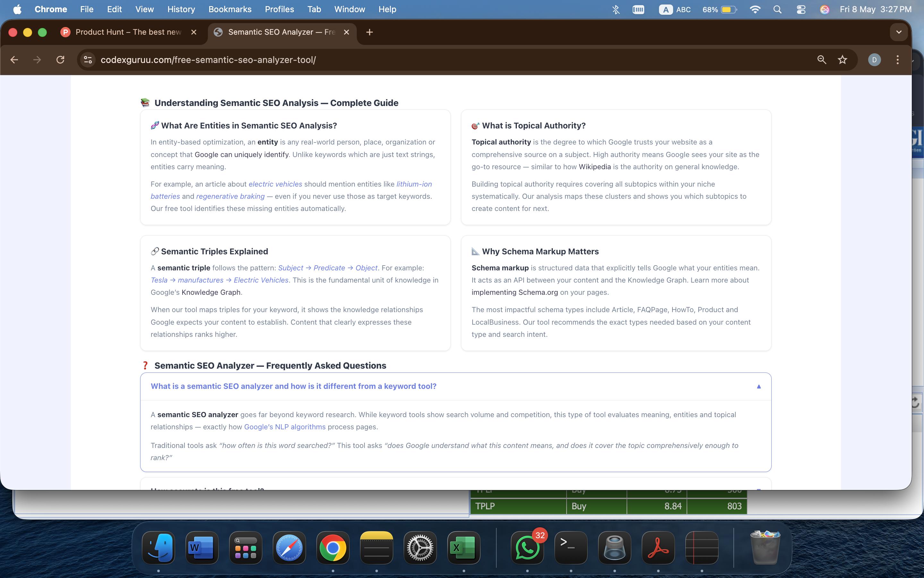Click the Chrome back arrow
924x578 pixels.
click(x=14, y=60)
